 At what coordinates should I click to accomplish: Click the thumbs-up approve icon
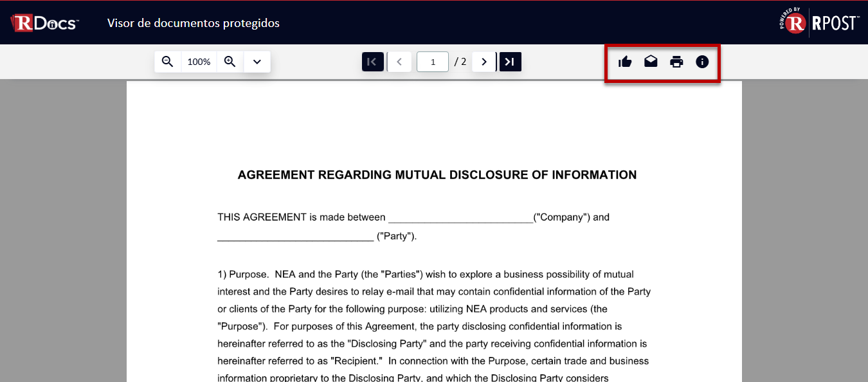click(625, 62)
